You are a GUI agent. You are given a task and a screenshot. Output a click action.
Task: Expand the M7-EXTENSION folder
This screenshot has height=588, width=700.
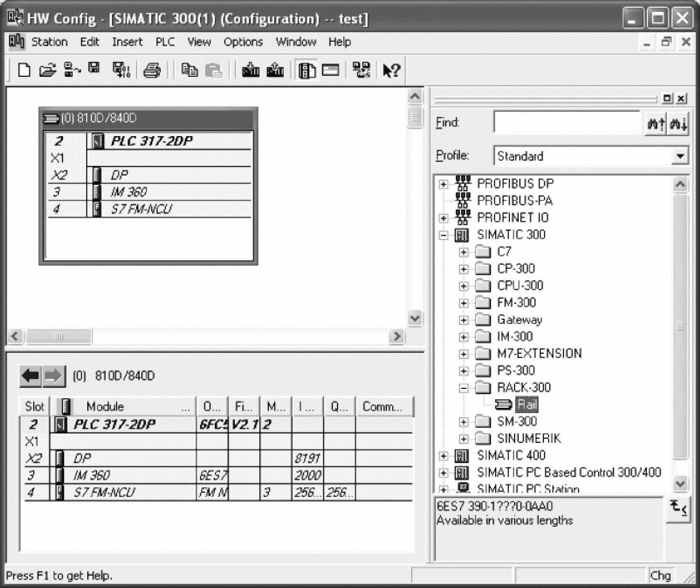pos(464,354)
